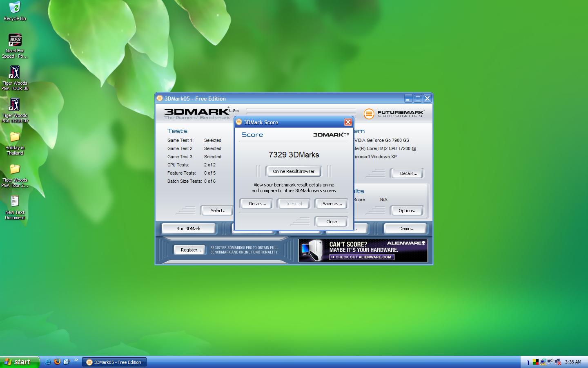588x368 pixels.
Task: Click the blue key tray icon
Action: 528,362
